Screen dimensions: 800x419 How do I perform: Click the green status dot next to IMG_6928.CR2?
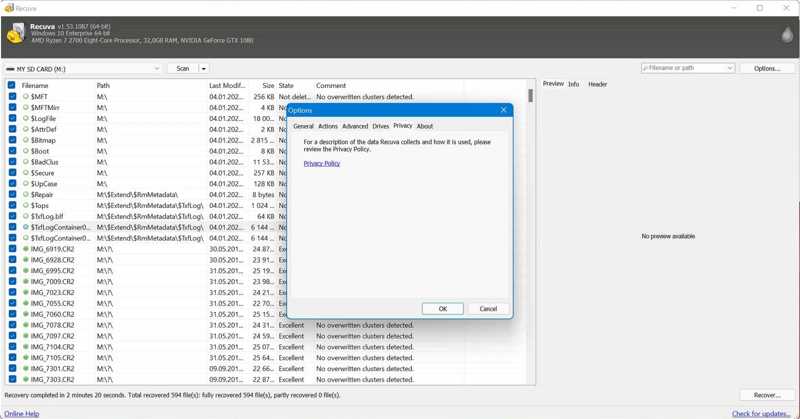coord(26,260)
